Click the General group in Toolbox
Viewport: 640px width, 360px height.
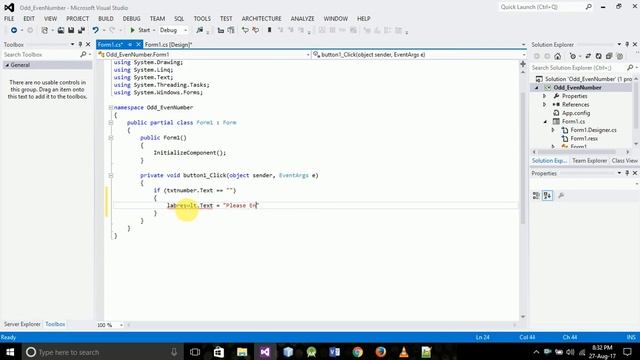pos(47,65)
